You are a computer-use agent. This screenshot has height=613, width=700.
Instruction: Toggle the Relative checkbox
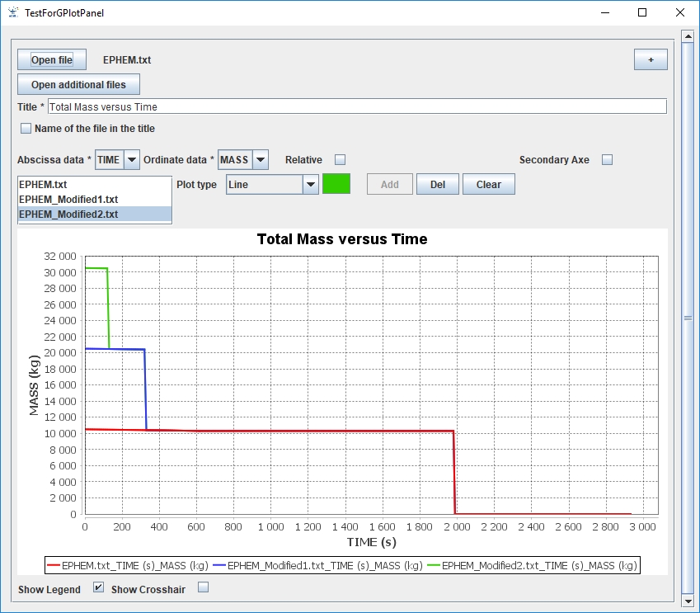pyautogui.click(x=340, y=160)
